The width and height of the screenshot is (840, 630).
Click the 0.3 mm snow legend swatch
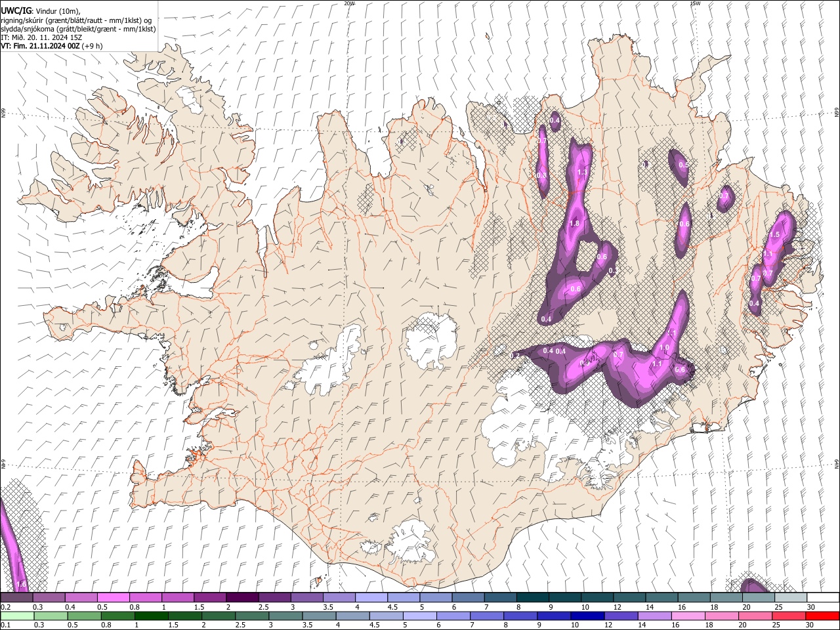click(49, 597)
